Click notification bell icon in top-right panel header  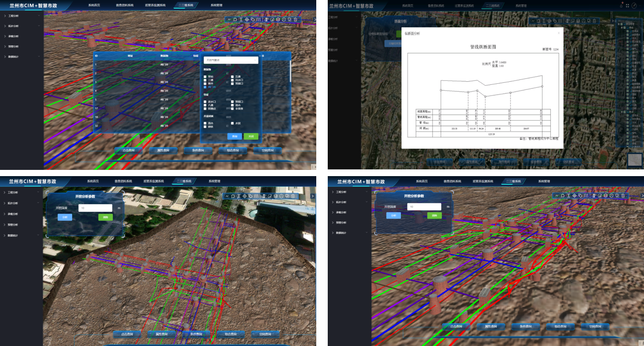(621, 5)
